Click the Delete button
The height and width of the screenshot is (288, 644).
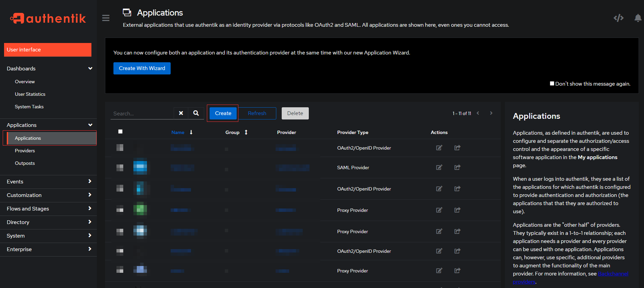pos(295,113)
